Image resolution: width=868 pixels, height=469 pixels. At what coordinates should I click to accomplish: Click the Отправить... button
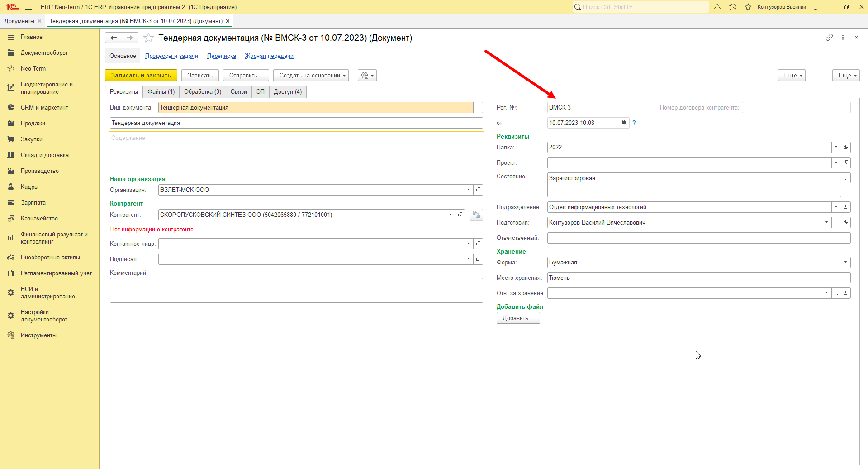246,75
